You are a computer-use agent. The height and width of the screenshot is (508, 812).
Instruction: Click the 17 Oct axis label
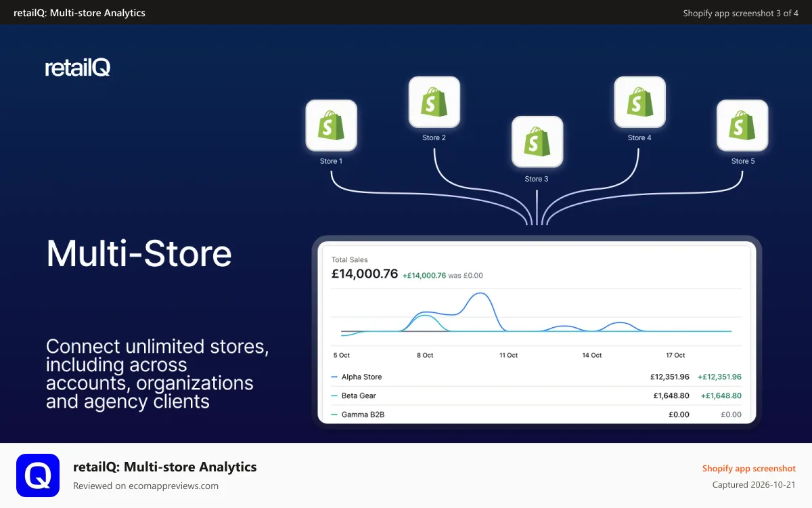(x=675, y=355)
